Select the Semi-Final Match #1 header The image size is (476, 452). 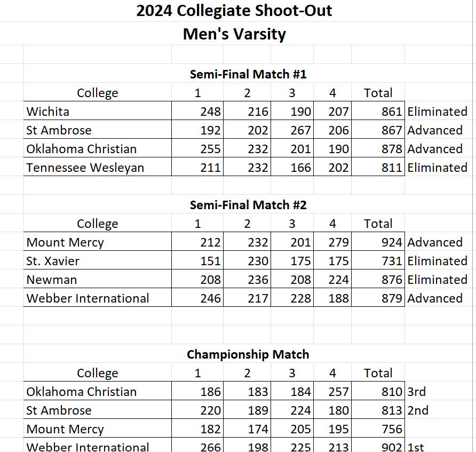248,74
